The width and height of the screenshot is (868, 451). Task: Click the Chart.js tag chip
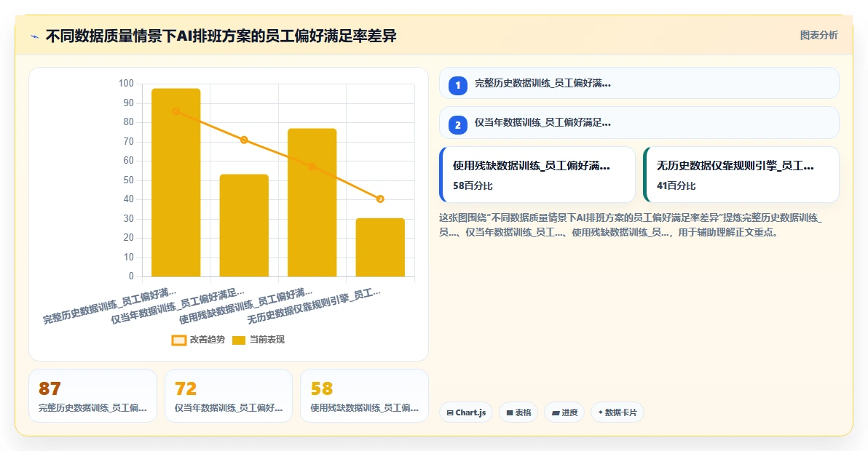(x=466, y=412)
